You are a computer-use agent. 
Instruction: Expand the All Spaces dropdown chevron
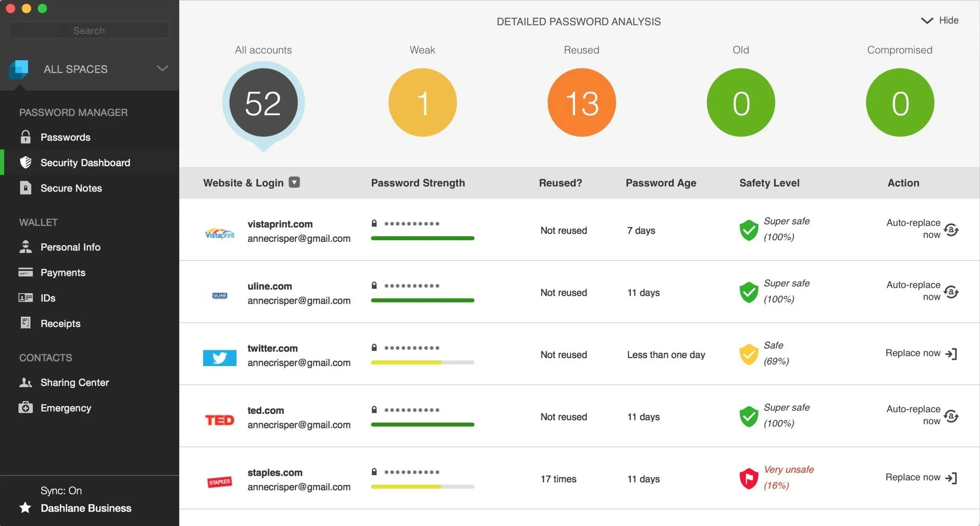pos(162,69)
